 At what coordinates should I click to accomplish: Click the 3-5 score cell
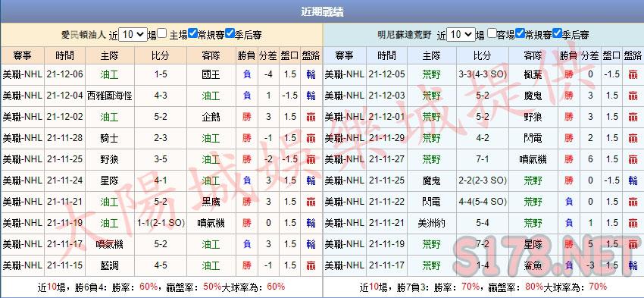pos(161,159)
